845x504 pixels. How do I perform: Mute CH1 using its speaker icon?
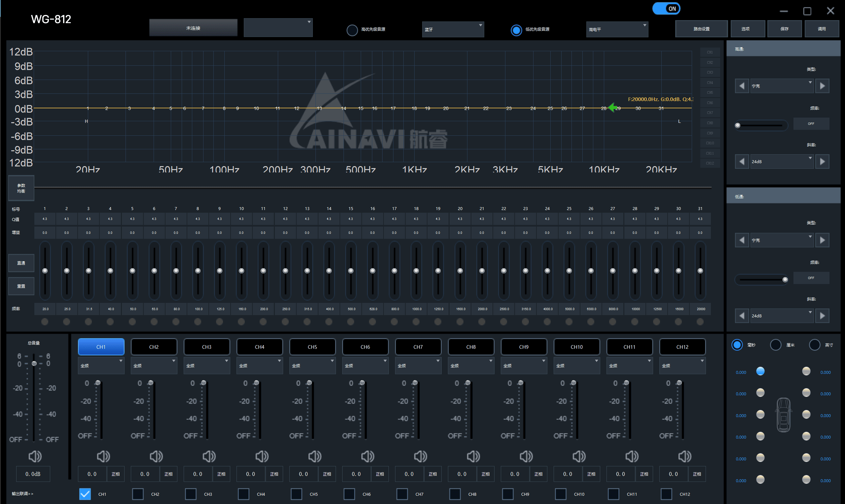(103, 456)
